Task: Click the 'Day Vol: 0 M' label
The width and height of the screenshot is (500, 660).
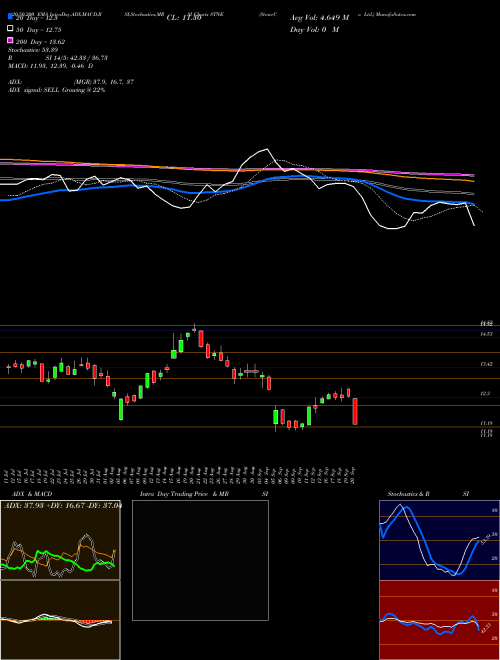Action: (314, 30)
